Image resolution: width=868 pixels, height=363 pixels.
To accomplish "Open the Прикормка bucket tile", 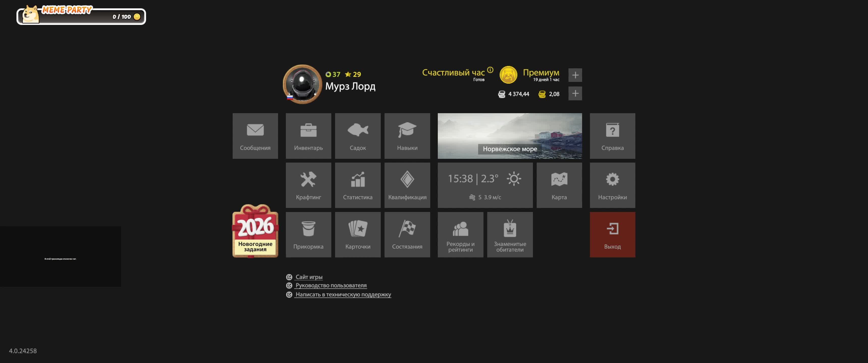I will click(308, 235).
